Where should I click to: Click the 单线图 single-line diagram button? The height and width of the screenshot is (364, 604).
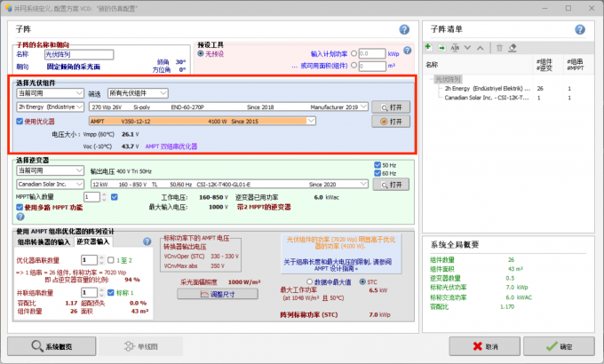click(x=140, y=346)
